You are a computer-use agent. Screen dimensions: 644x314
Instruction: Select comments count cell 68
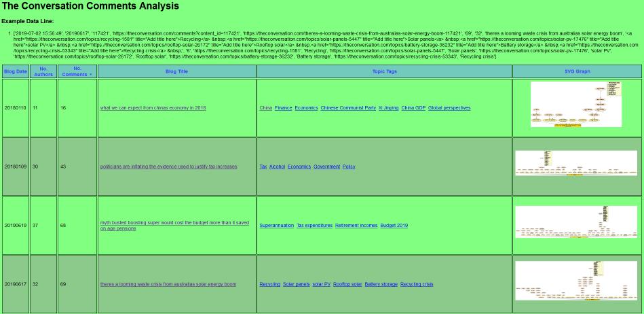click(x=77, y=226)
